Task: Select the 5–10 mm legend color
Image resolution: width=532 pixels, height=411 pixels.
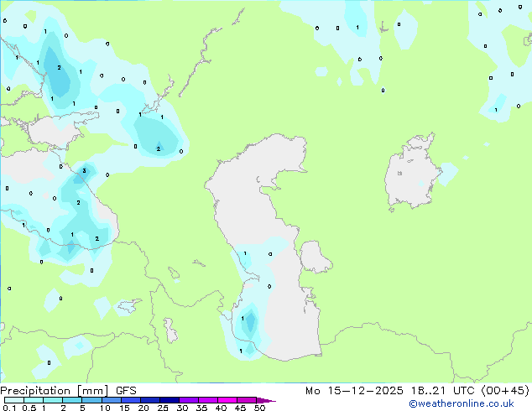Action: pyautogui.click(x=91, y=400)
